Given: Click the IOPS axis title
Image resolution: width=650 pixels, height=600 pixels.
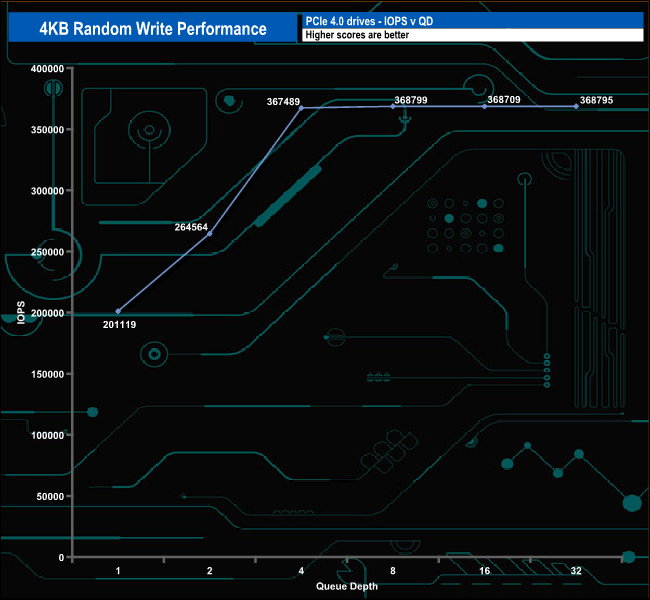Looking at the screenshot, I should point(21,313).
